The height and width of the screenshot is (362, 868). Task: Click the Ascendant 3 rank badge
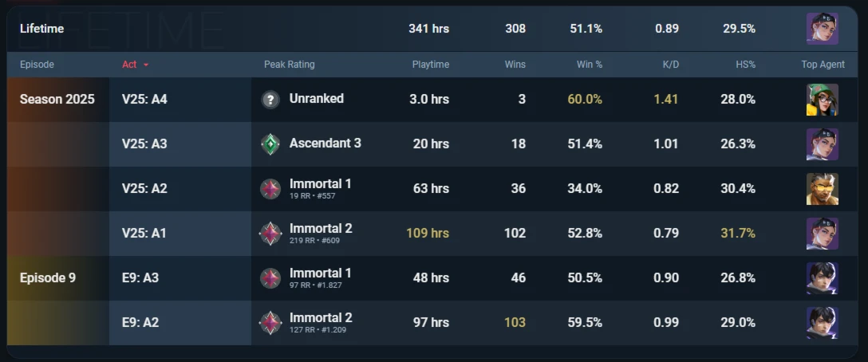pos(270,144)
